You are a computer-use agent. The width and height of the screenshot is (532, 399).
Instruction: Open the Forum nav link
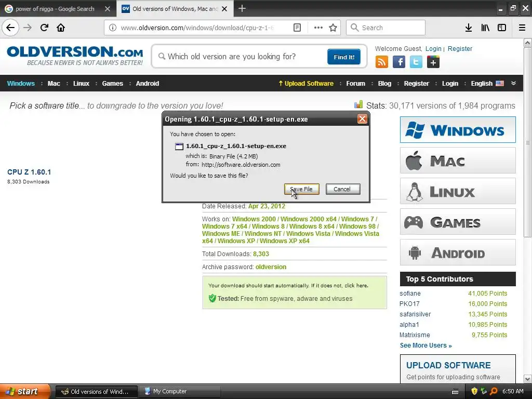[x=355, y=84]
